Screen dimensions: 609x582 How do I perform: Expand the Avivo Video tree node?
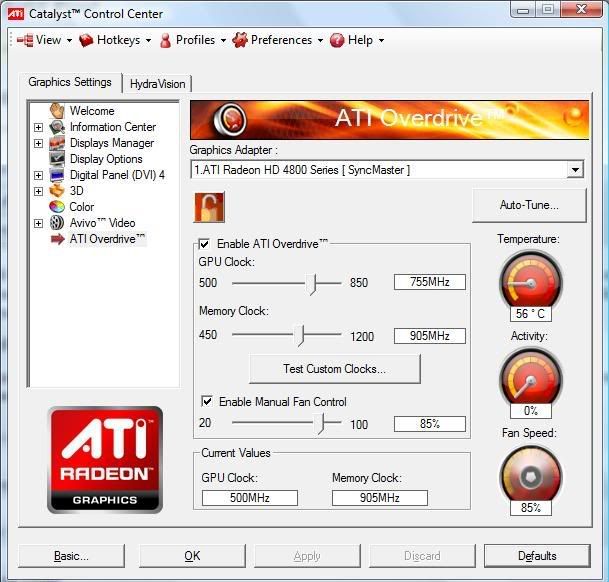pyautogui.click(x=38, y=223)
